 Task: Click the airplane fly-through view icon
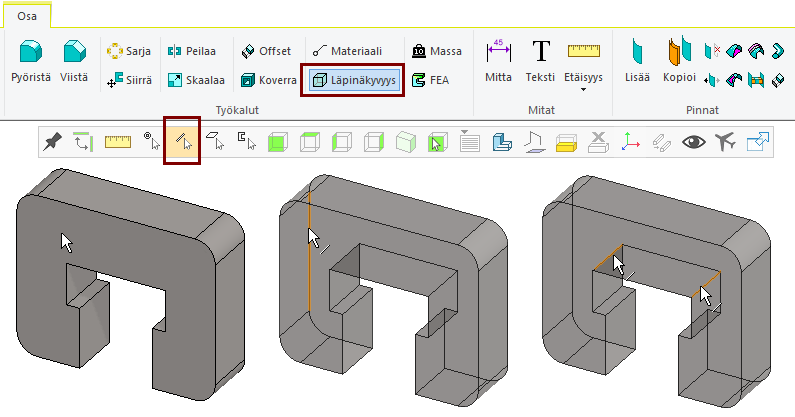pyautogui.click(x=725, y=142)
